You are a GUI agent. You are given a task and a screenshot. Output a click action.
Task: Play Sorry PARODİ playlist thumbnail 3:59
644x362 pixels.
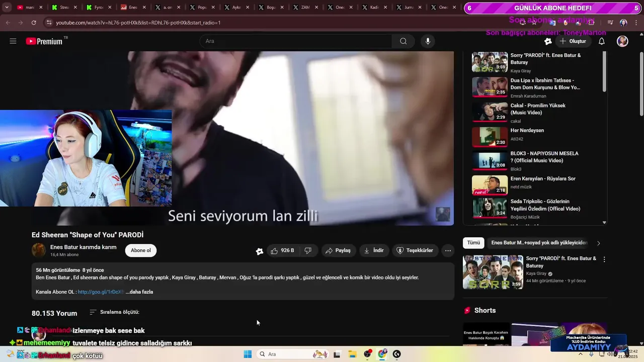pos(490,62)
